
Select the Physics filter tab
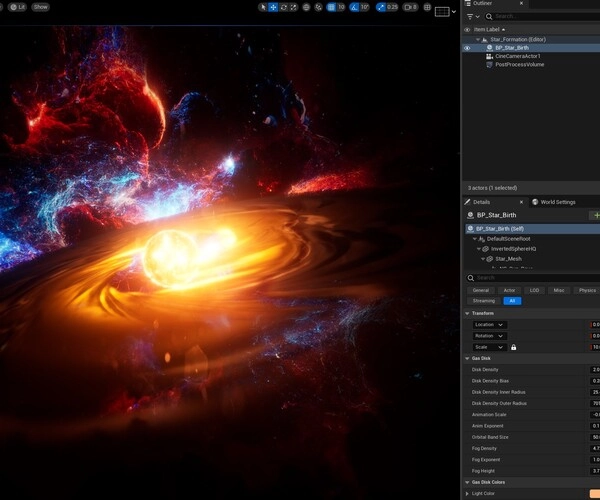(587, 290)
